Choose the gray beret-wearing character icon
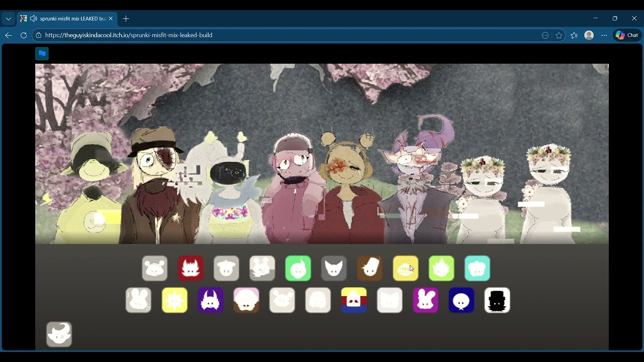Viewport: 644px width, 362px height. [x=226, y=268]
